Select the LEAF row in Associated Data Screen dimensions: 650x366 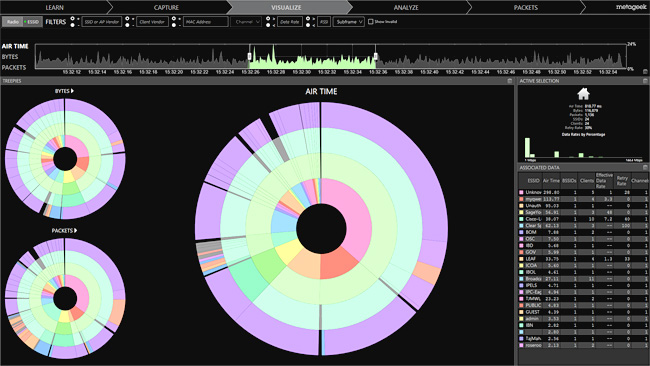pos(583,259)
